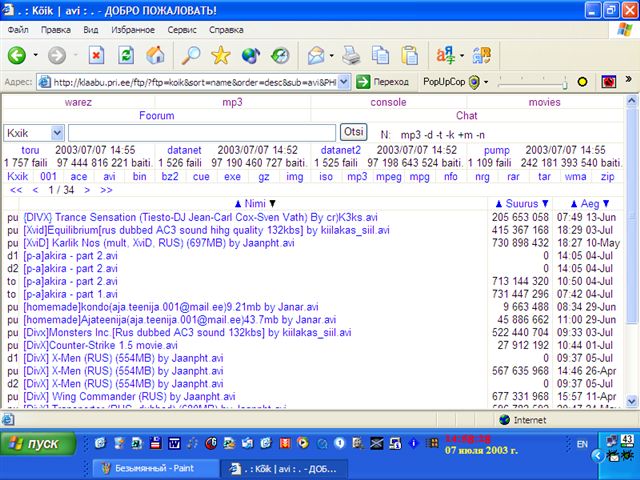
Task: Click the search text field beside Otsi
Action: pos(201,132)
